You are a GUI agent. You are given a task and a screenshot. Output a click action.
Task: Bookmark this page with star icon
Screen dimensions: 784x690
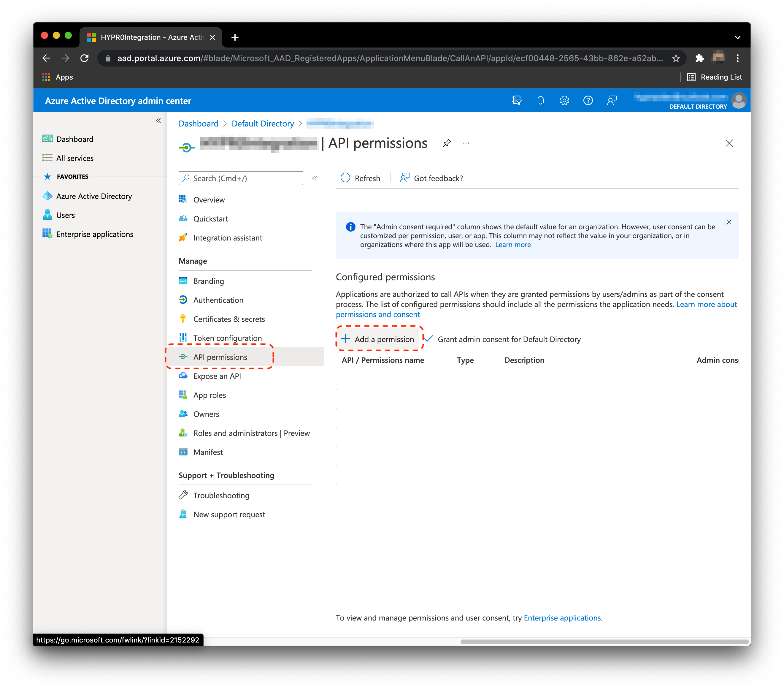tap(676, 58)
